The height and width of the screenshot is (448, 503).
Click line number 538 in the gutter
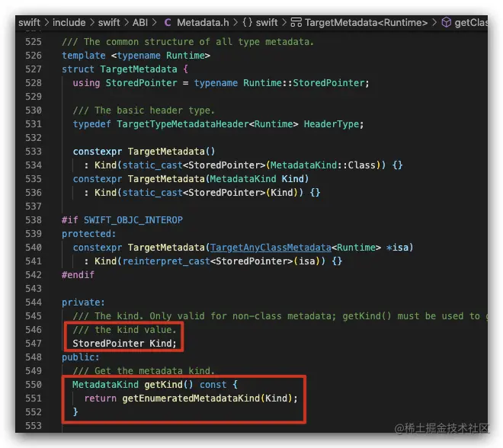click(34, 220)
